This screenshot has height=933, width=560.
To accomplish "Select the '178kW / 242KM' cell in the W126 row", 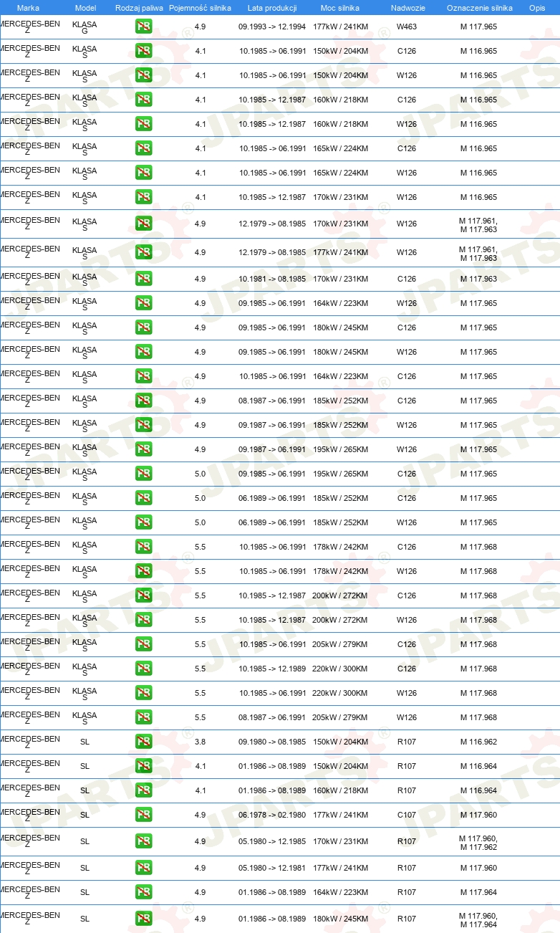I will tap(340, 572).
